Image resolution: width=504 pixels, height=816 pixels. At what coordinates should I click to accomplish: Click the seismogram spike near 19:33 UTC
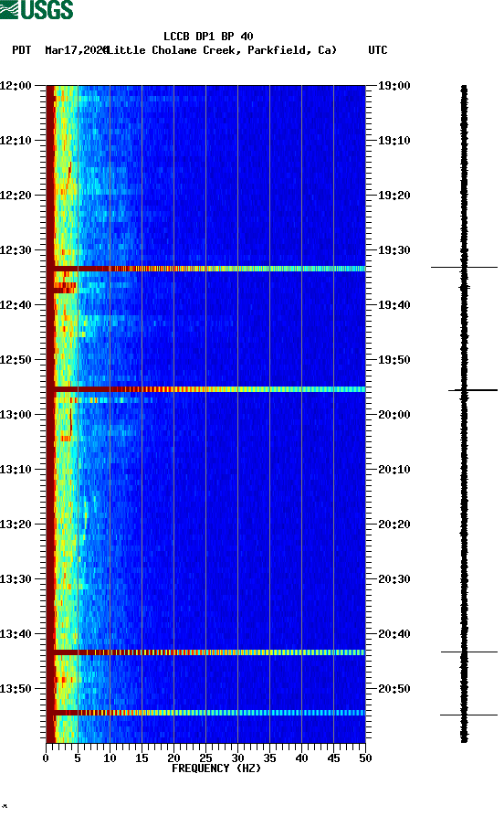(464, 267)
